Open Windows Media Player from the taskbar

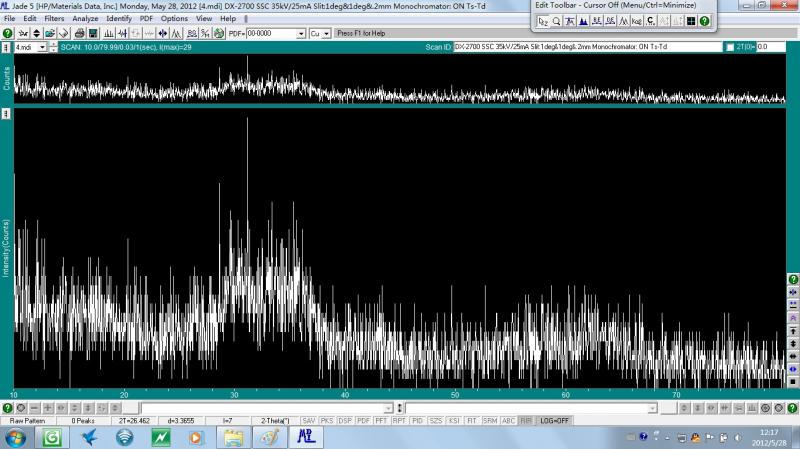[x=196, y=438]
